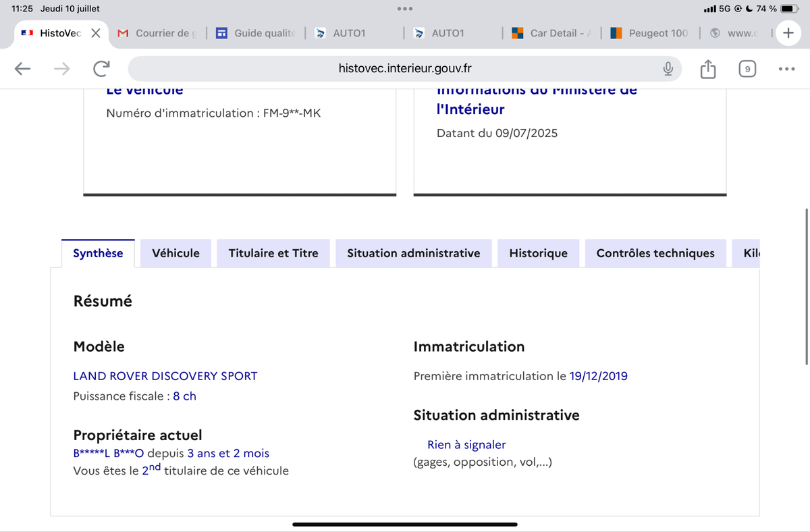
Task: Click the Modèle heading
Action: point(99,346)
